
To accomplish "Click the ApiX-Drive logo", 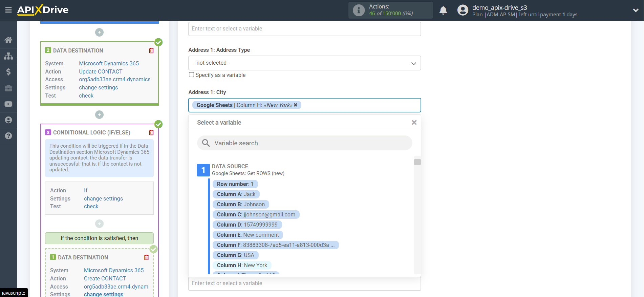I will pyautogui.click(x=43, y=10).
